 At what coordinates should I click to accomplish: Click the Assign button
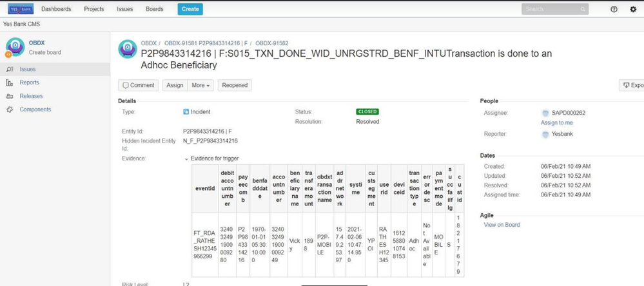(175, 85)
